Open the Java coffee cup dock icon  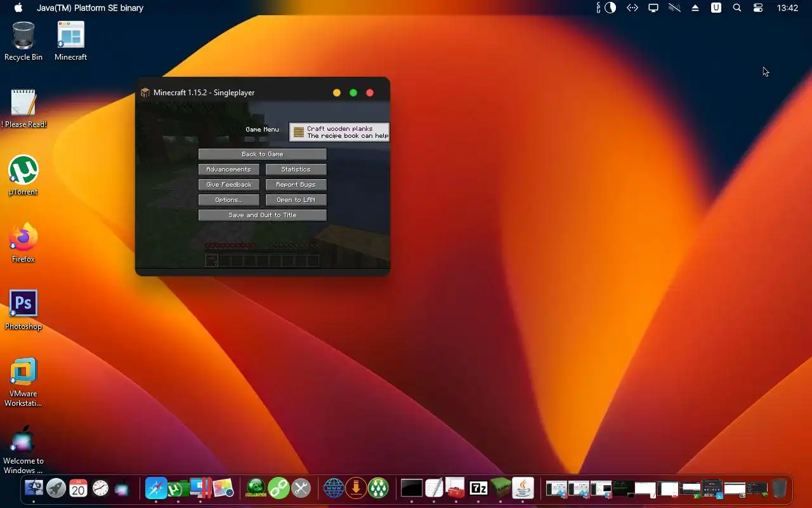point(523,488)
